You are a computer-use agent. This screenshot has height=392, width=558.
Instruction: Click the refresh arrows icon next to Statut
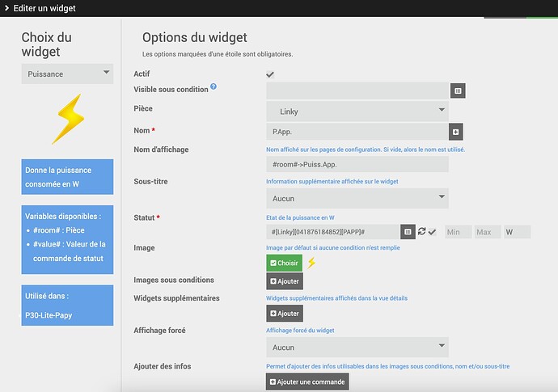[x=421, y=231]
